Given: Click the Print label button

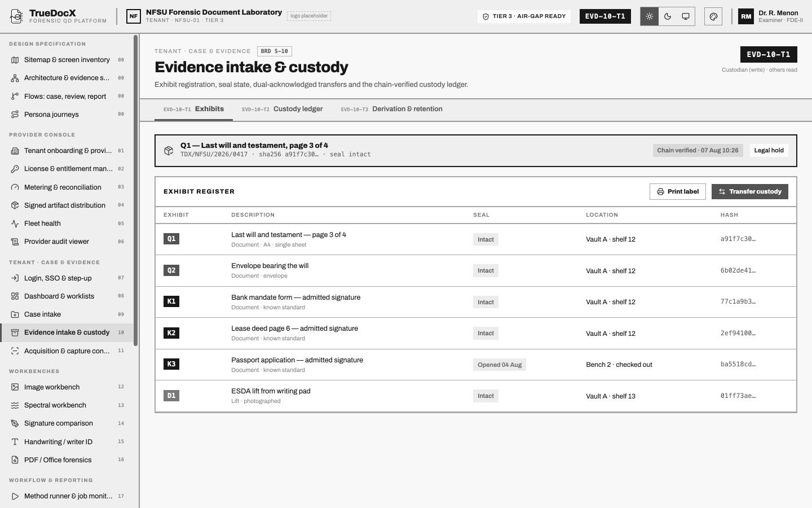Looking at the screenshot, I should click(x=677, y=192).
